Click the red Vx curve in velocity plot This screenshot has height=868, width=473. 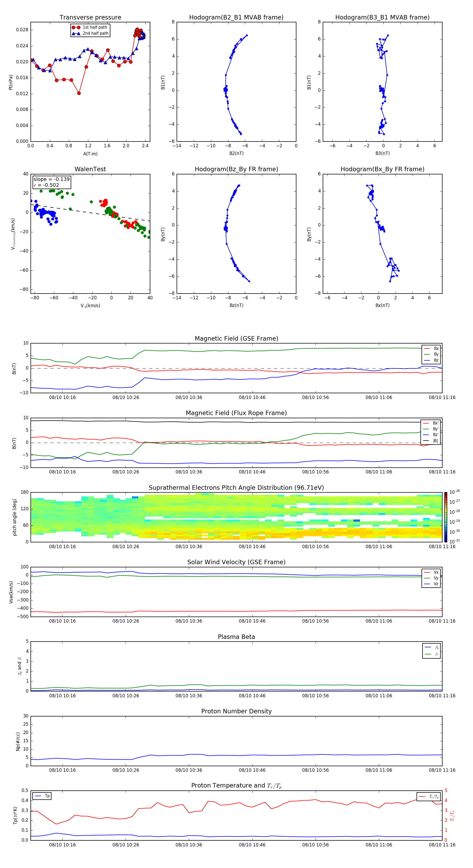pos(236,611)
